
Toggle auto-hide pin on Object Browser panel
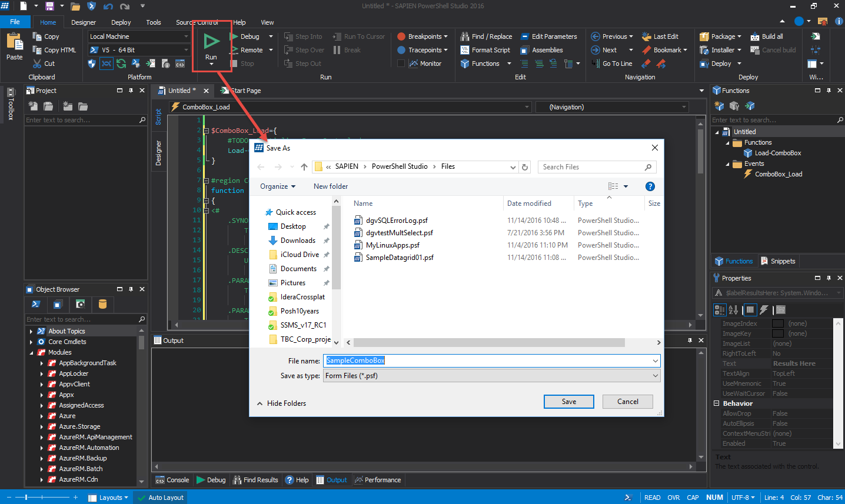(x=131, y=289)
